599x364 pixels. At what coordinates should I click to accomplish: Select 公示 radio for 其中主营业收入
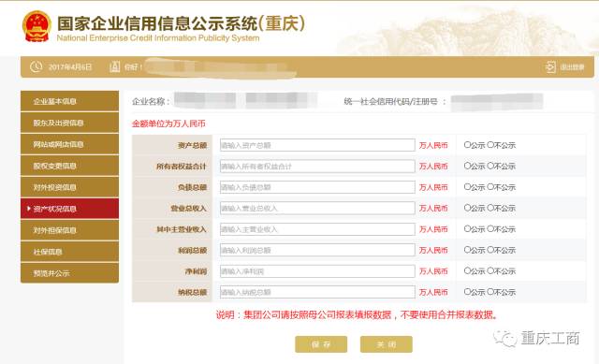[x=467, y=229]
